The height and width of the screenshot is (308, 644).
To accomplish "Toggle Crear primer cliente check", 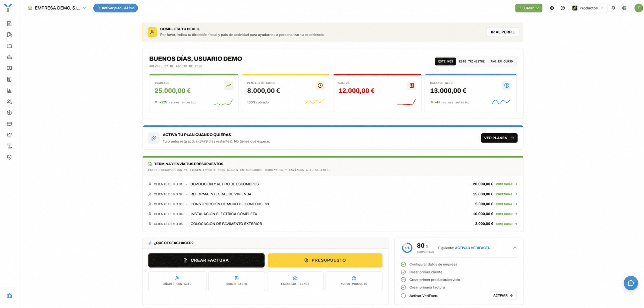I will point(403,272).
